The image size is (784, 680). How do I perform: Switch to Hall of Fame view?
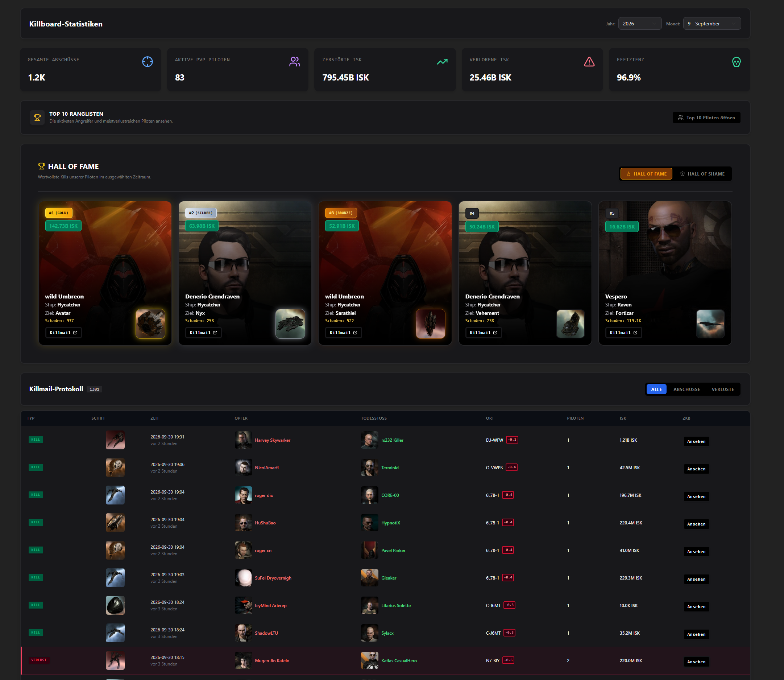646,174
